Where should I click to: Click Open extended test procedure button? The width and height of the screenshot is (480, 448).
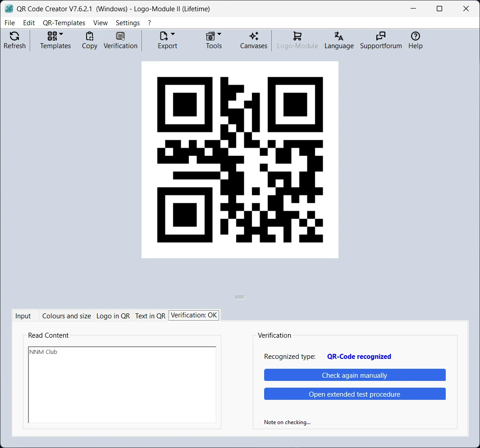point(355,394)
